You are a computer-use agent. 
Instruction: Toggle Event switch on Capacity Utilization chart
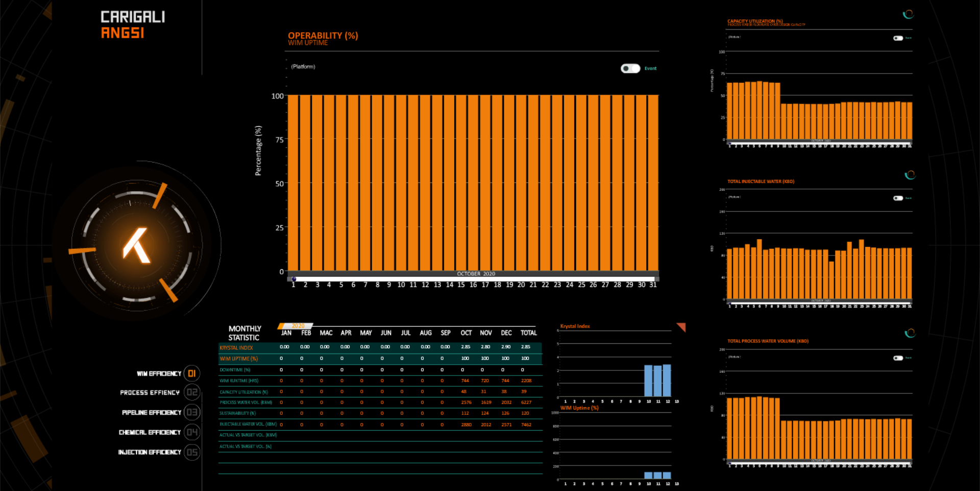coord(898,38)
